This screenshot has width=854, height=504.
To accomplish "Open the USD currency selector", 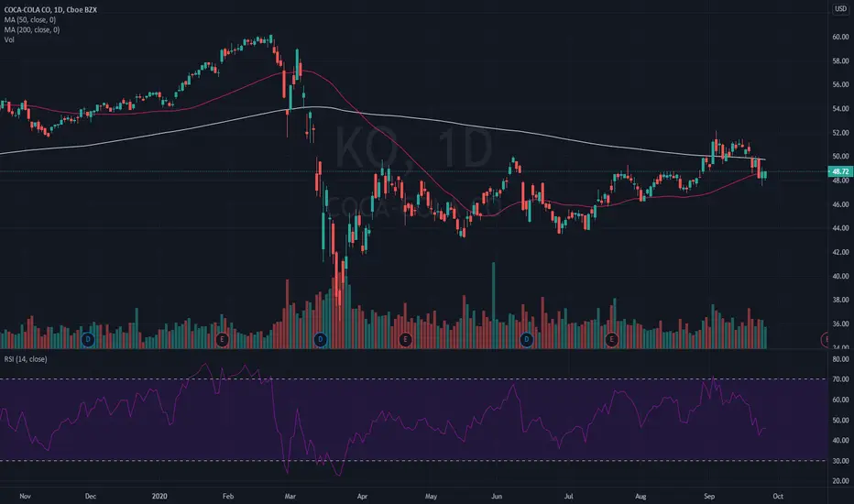I will (841, 9).
